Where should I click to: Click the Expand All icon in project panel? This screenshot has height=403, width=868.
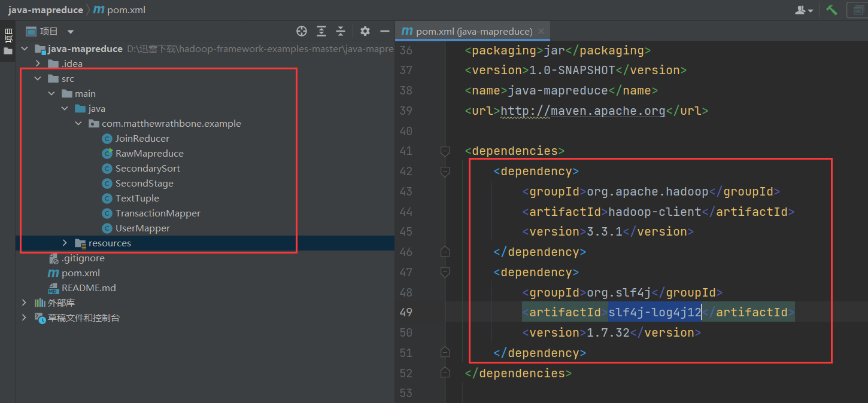pyautogui.click(x=321, y=31)
